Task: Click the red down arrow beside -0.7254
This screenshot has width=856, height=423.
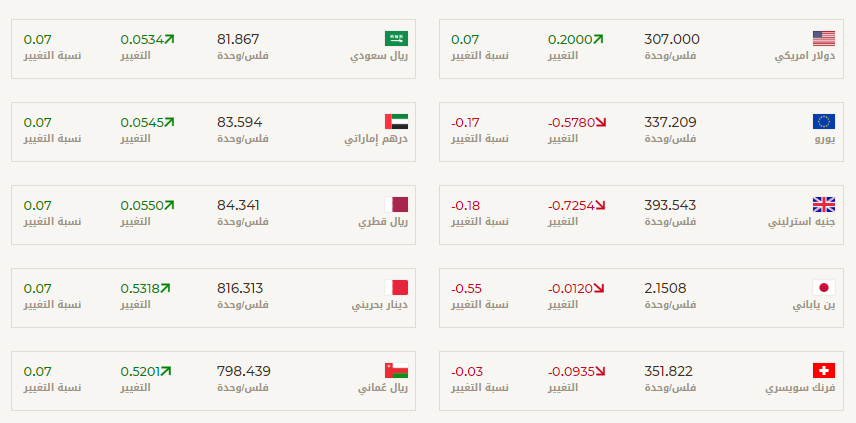Action: [601, 206]
